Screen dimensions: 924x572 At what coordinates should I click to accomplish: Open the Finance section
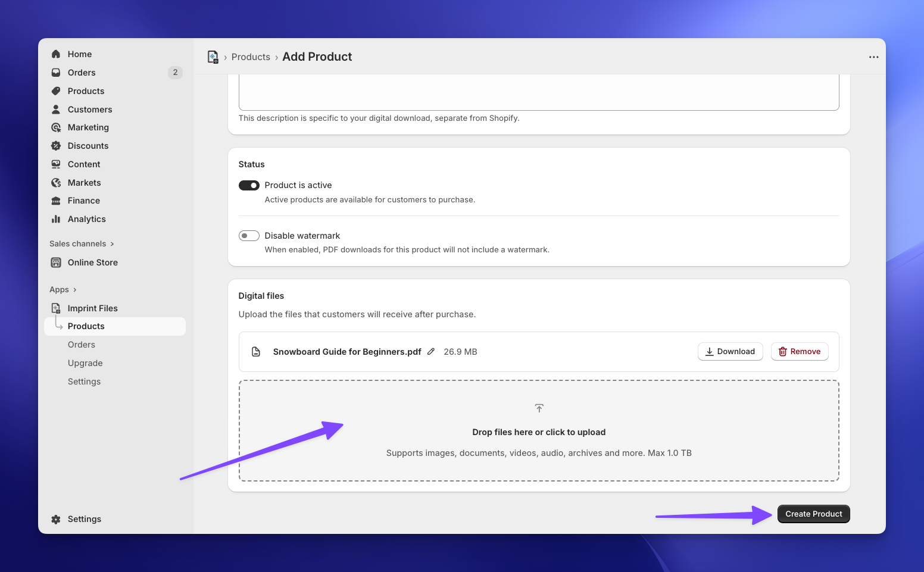(83, 200)
